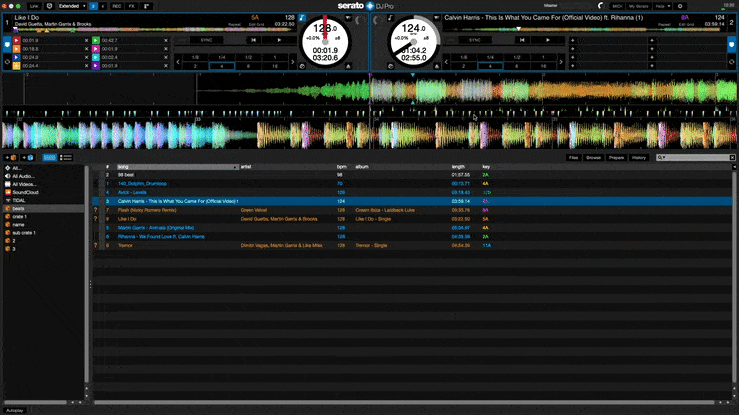Add first cue point on deck 2
This screenshot has height=415, width=739.
[573, 41]
